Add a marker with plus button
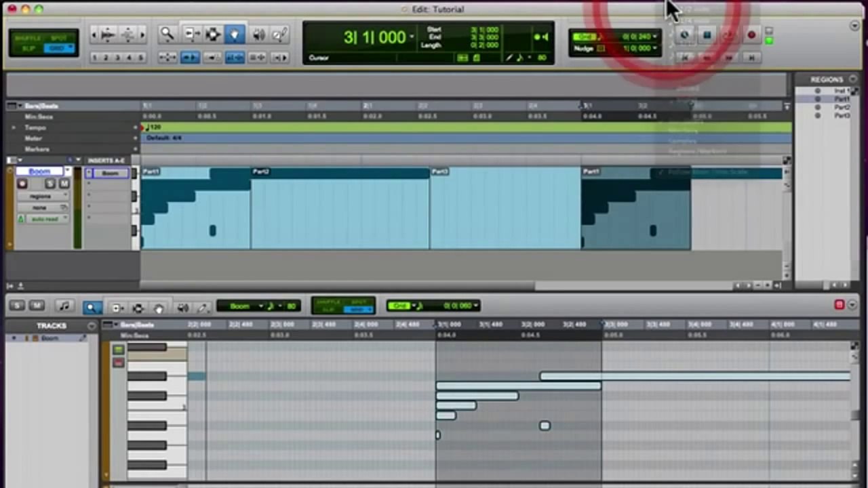 coord(136,149)
